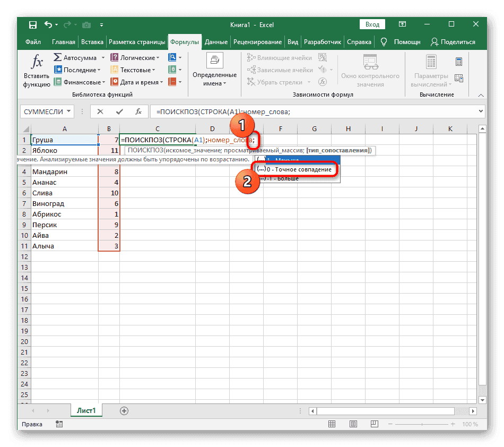Confirm formula with the checkmark icon
Viewport: 504px width, 447px height.
120,111
